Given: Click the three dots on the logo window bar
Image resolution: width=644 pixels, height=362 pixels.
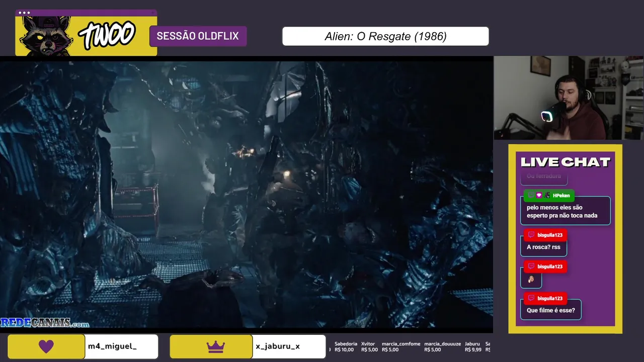Looking at the screenshot, I should (x=24, y=13).
